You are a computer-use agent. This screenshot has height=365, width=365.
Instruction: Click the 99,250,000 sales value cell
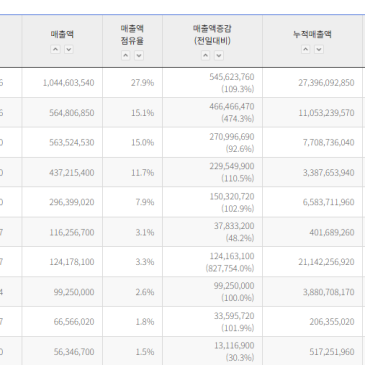[74, 292]
